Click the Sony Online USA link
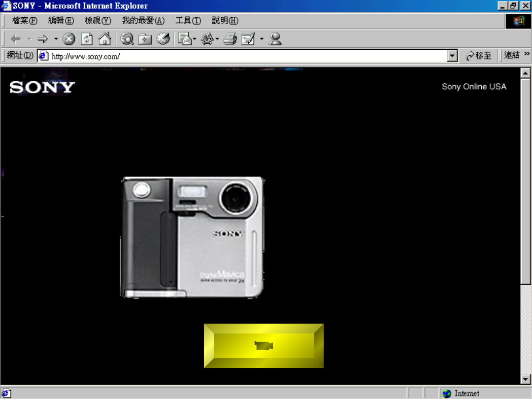This screenshot has width=532, height=399. (x=474, y=87)
